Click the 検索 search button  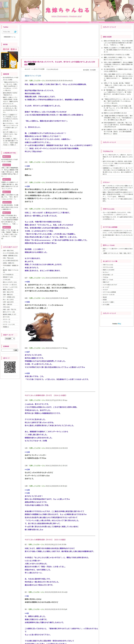click(16, 350)
